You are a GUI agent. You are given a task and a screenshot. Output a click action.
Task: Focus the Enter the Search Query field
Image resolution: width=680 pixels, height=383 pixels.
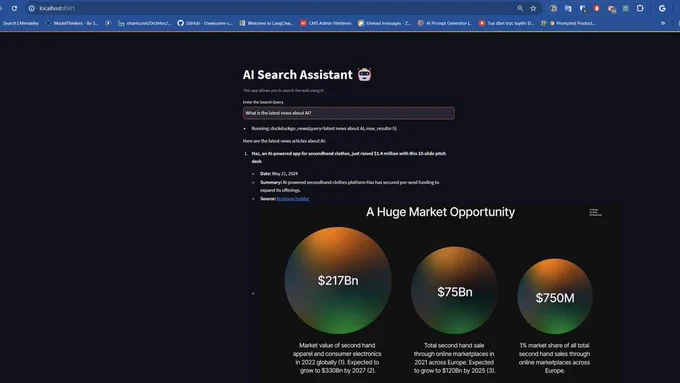(x=349, y=113)
